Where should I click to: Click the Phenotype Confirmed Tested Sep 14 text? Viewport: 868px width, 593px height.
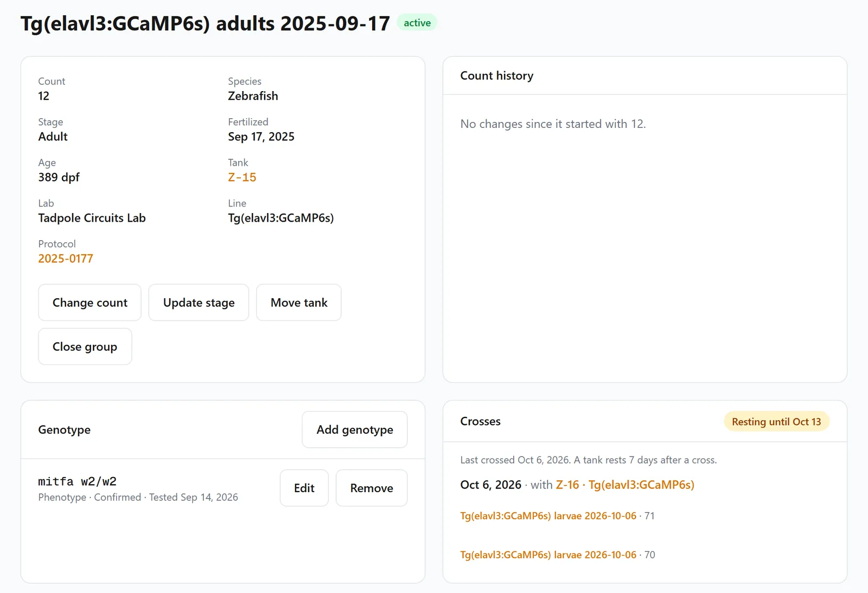tap(138, 498)
